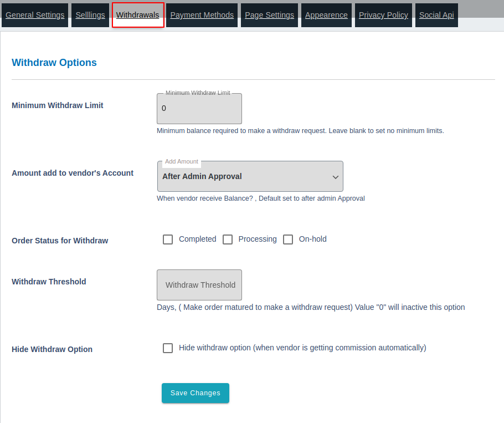Switch to the Social Api tab
Image resolution: width=504 pixels, height=423 pixels.
click(436, 15)
